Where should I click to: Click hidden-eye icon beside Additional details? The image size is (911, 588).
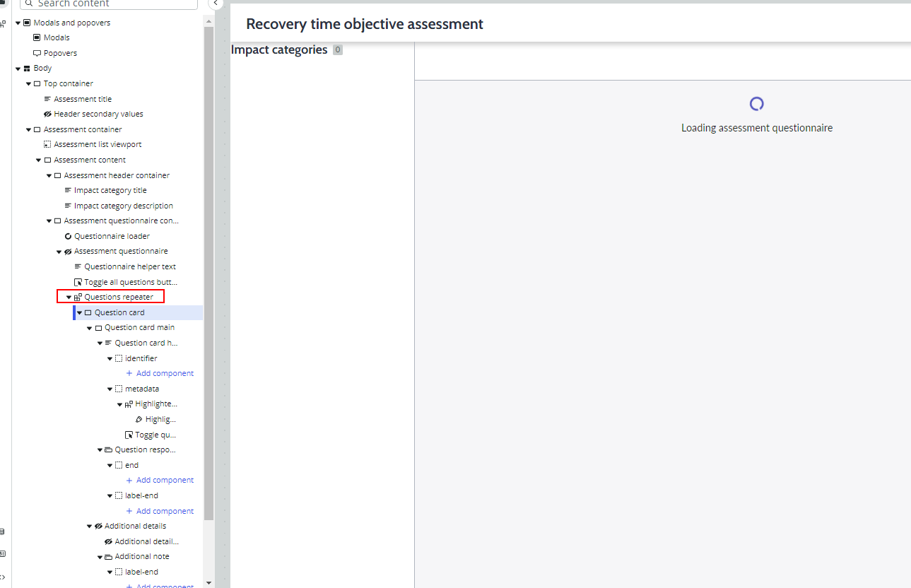(x=98, y=527)
